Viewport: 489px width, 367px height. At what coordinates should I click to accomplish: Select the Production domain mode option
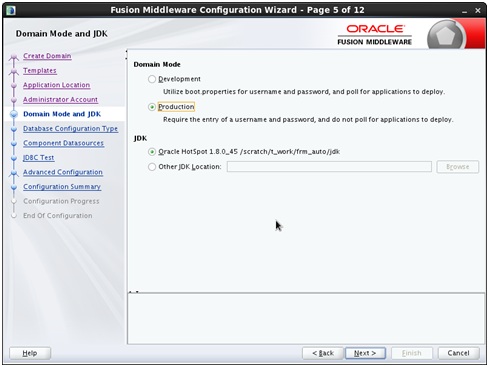[x=152, y=107]
